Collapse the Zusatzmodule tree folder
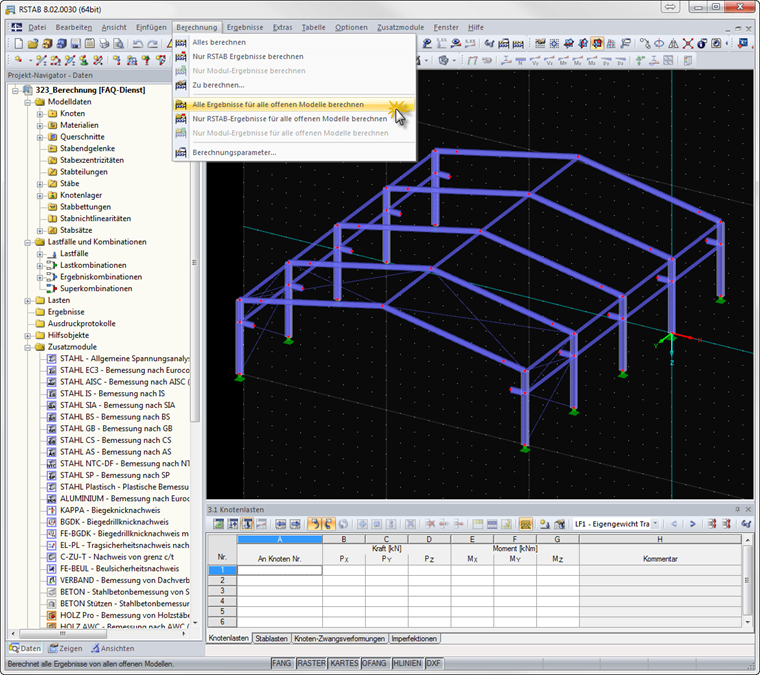760x675 pixels. tap(26, 347)
